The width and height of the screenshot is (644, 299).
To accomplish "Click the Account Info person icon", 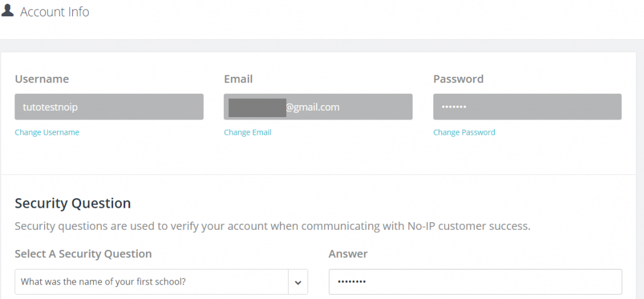I will click(x=8, y=11).
